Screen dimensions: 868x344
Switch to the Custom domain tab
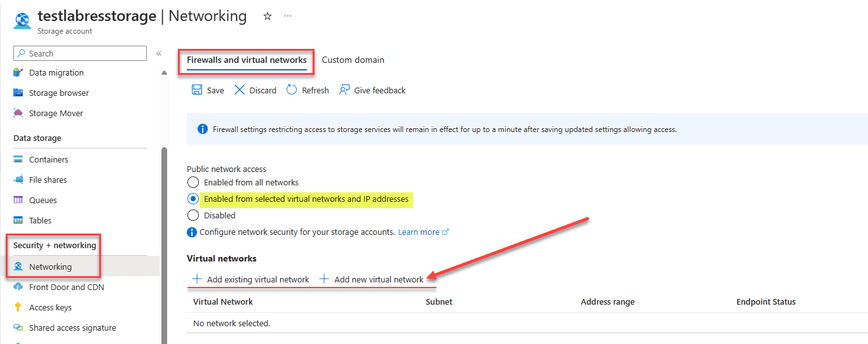[x=353, y=60]
